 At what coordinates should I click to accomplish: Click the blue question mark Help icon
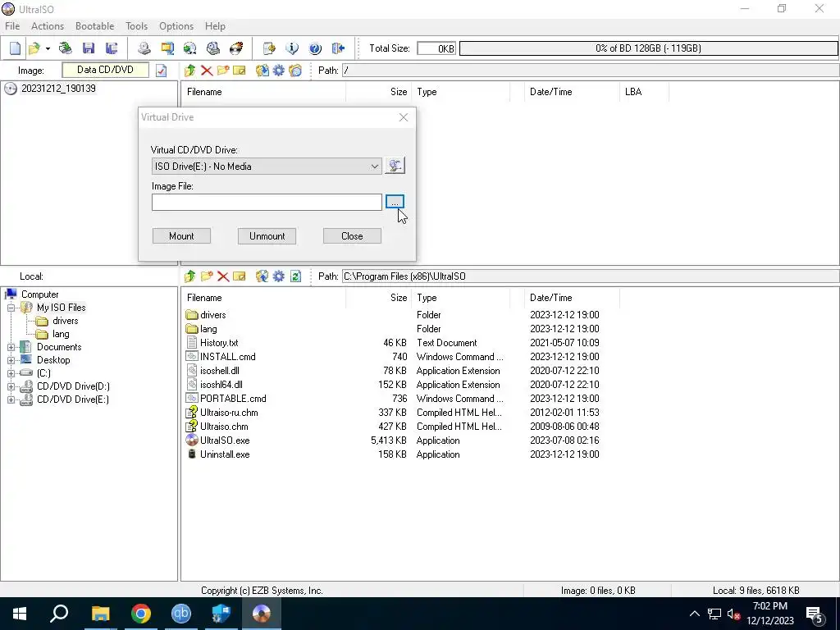315,48
